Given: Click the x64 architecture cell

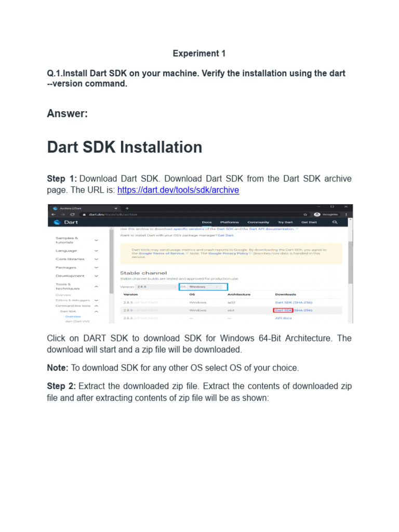Looking at the screenshot, I should 231,310.
